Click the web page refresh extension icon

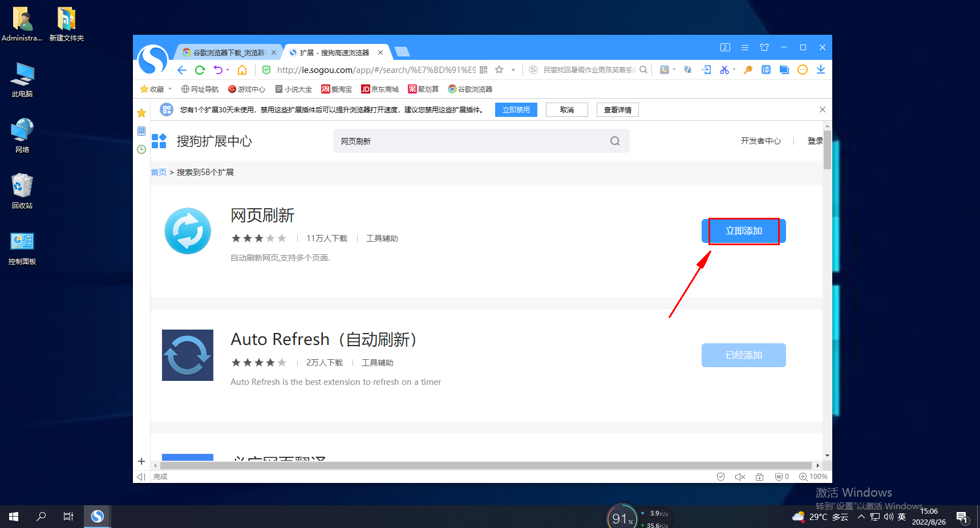click(x=688, y=70)
